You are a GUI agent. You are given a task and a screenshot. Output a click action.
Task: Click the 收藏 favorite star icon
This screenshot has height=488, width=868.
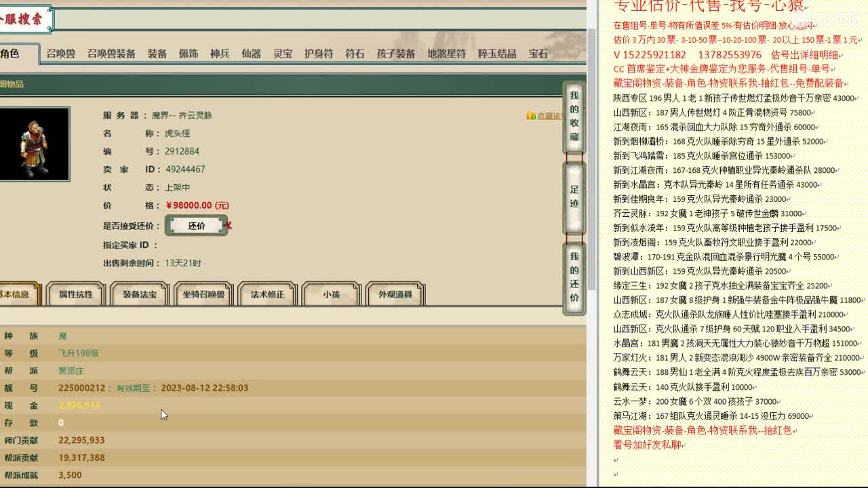[531, 116]
